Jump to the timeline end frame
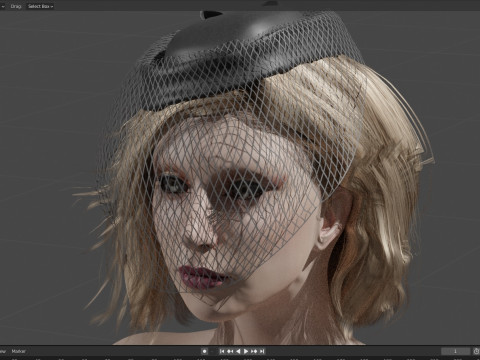Image resolution: width=480 pixels, height=360 pixels. click(262, 351)
